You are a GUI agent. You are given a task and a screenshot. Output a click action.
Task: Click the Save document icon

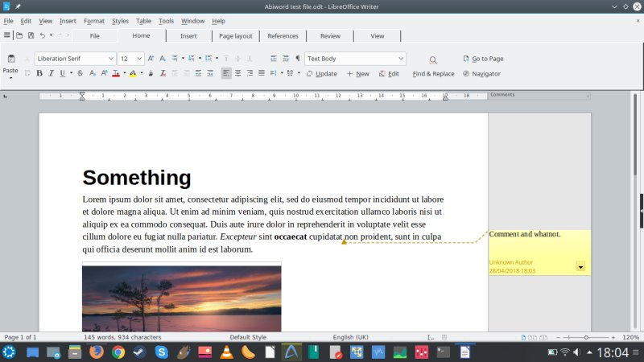click(31, 35)
